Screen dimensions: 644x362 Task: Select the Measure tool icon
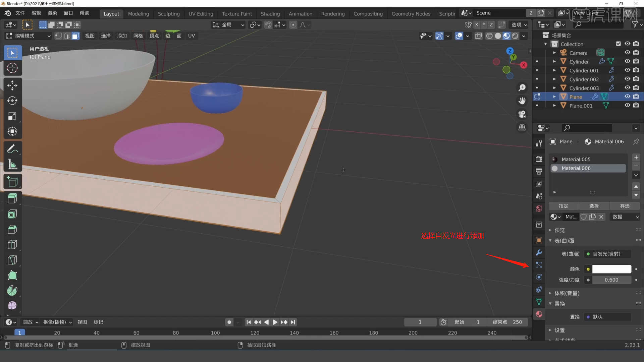coord(12,165)
